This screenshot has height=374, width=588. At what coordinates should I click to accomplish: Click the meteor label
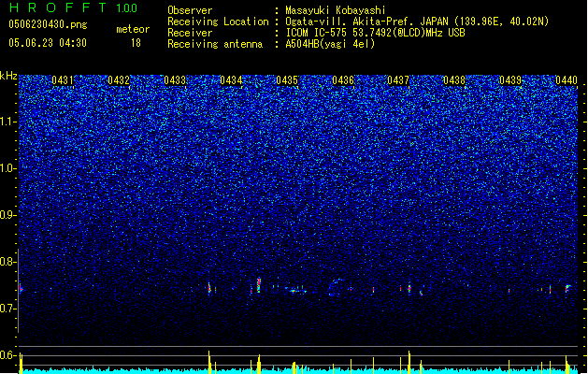133,29
